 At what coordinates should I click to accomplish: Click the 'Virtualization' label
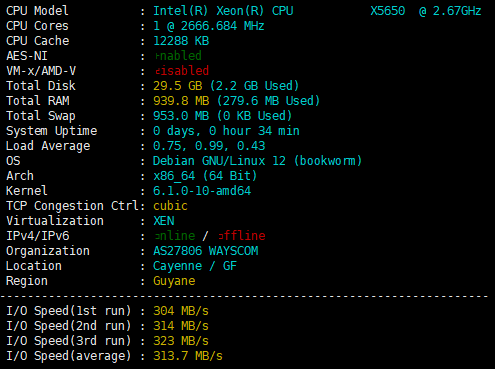tap(55, 221)
